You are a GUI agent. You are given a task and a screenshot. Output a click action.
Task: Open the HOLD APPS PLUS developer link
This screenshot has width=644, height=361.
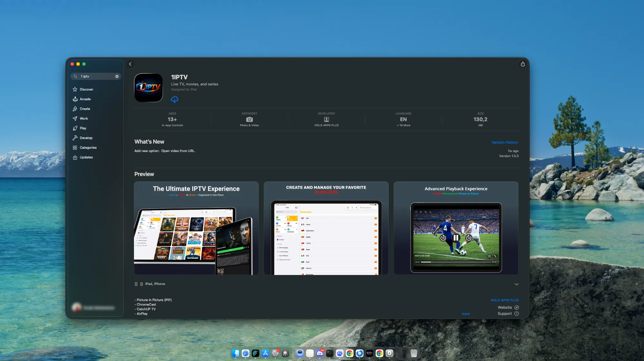pyautogui.click(x=505, y=300)
